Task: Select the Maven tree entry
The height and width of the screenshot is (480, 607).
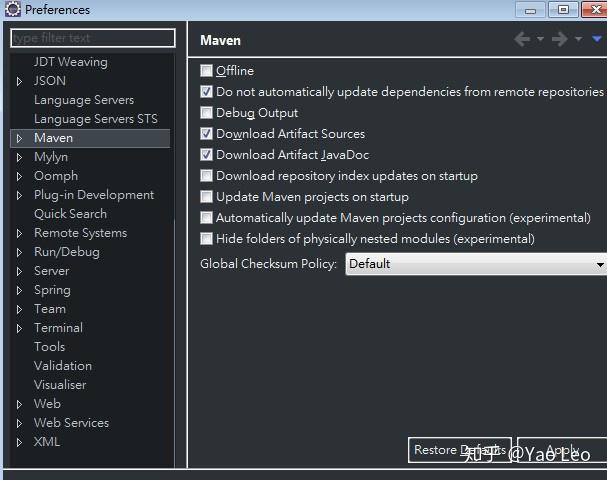Action: 53,138
